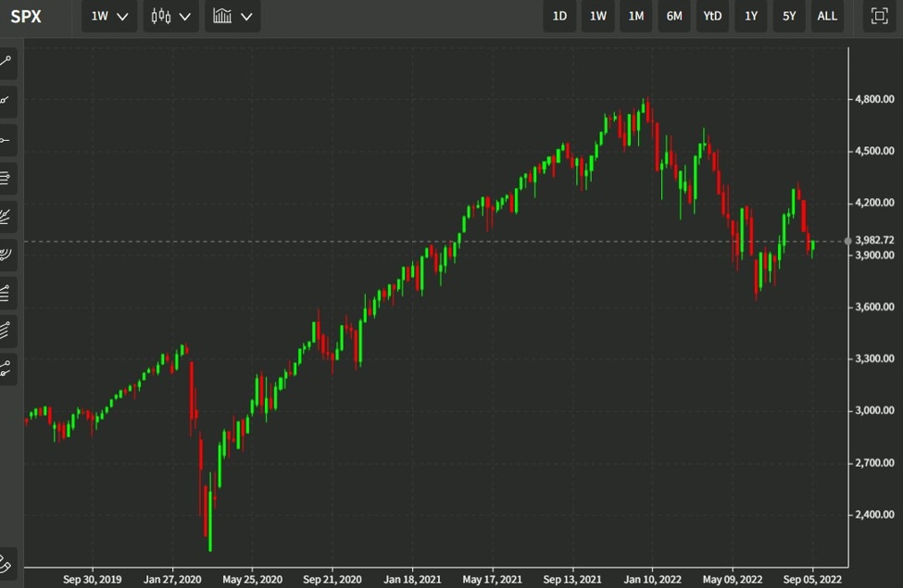Image resolution: width=903 pixels, height=588 pixels.
Task: Click the histogram chart type icon
Action: click(x=222, y=16)
